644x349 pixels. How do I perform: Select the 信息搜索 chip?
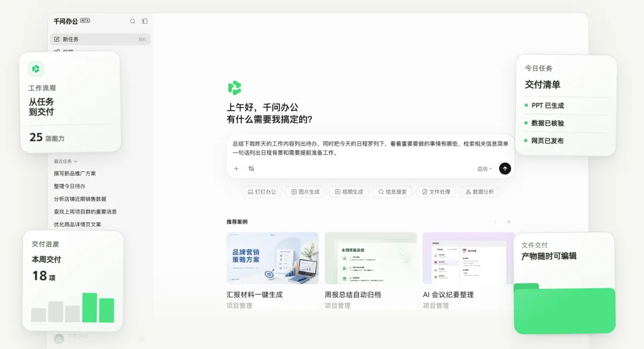[392, 192]
